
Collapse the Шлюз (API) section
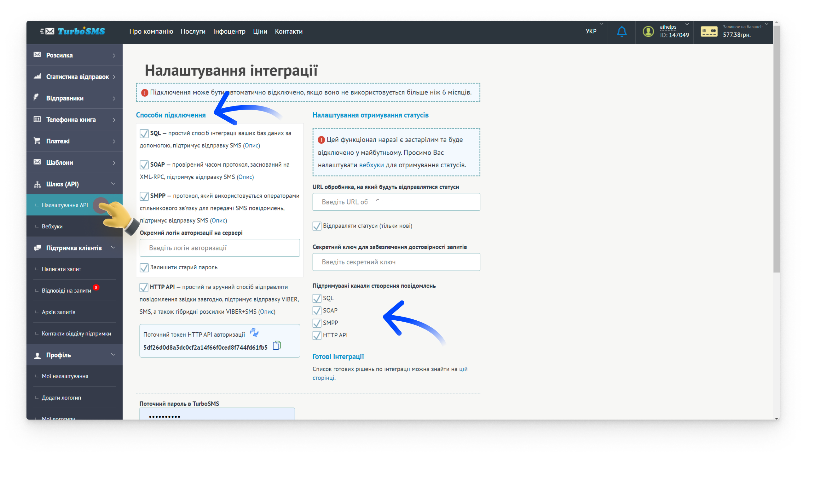click(113, 184)
